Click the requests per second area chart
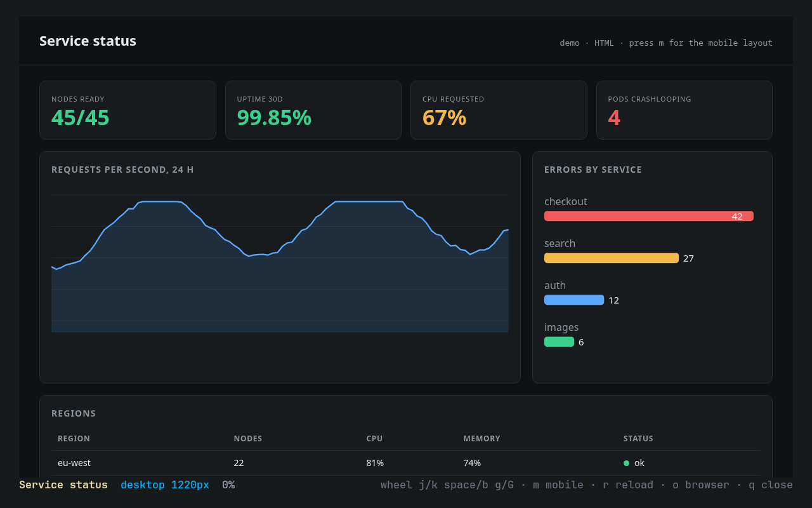812x508 pixels. click(280, 264)
